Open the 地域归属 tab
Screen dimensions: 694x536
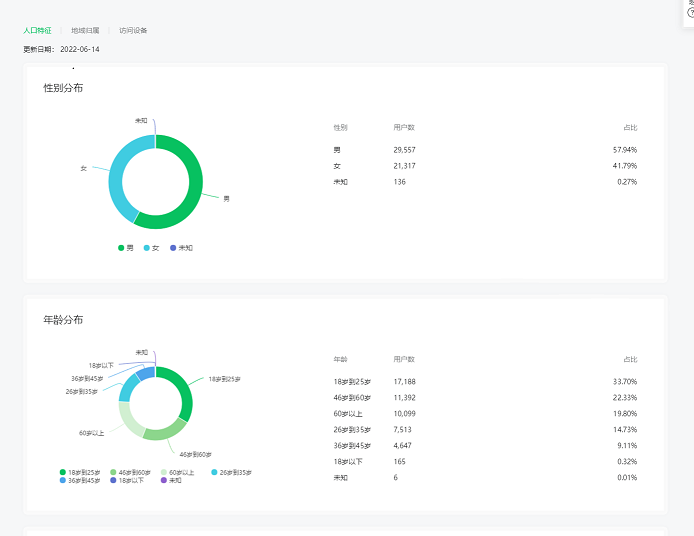click(x=85, y=31)
